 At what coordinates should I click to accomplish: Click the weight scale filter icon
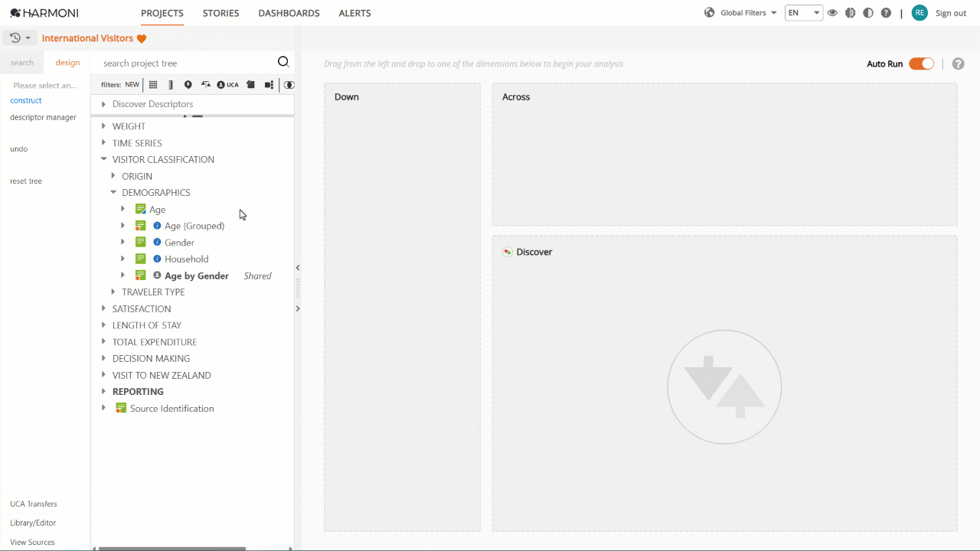206,85
